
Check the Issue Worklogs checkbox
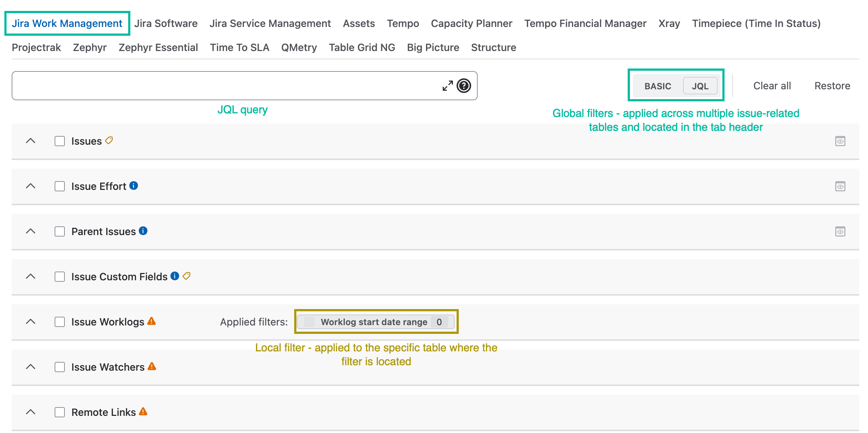(60, 322)
